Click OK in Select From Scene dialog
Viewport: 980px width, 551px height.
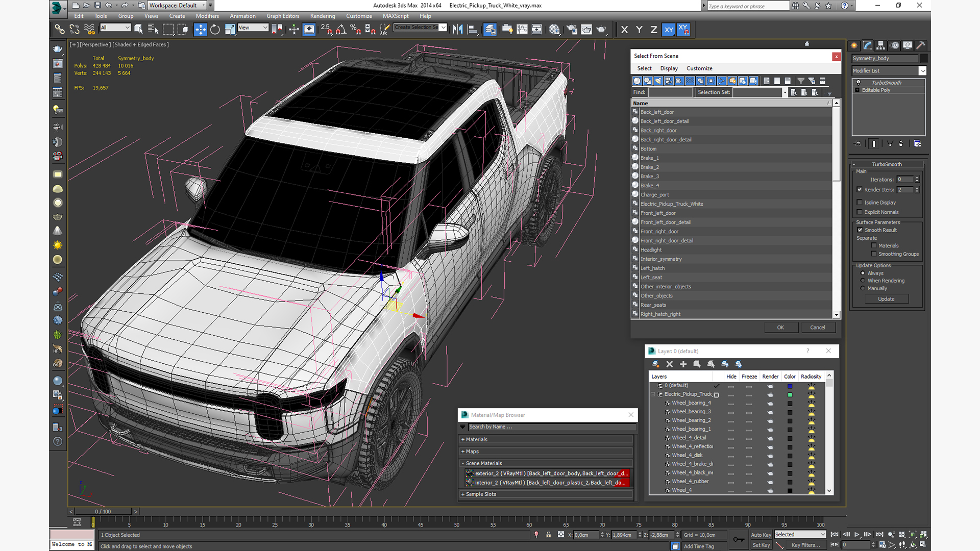click(x=780, y=328)
